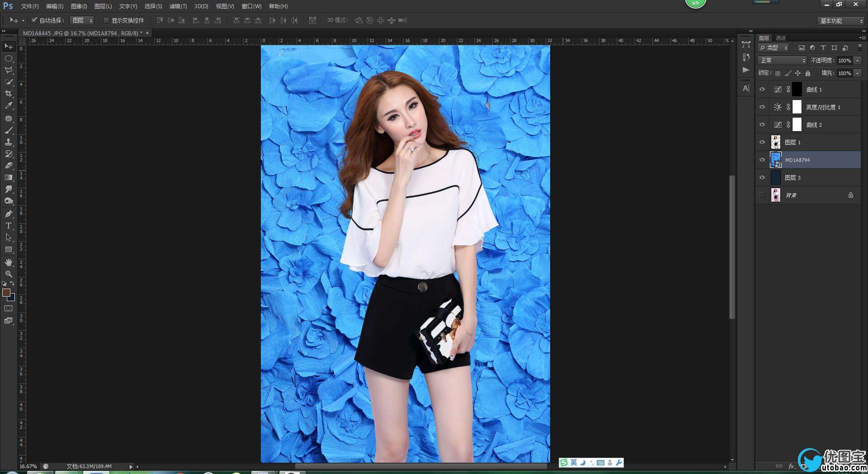Screen dimensions: 868x474
Task: Select the Hand tool
Action: pos(8,262)
